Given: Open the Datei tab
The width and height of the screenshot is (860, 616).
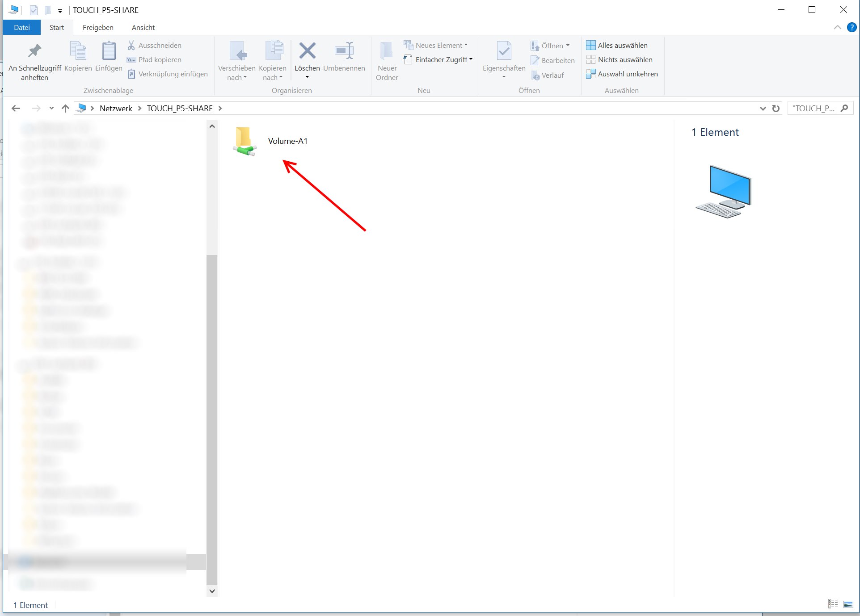Looking at the screenshot, I should (x=22, y=27).
